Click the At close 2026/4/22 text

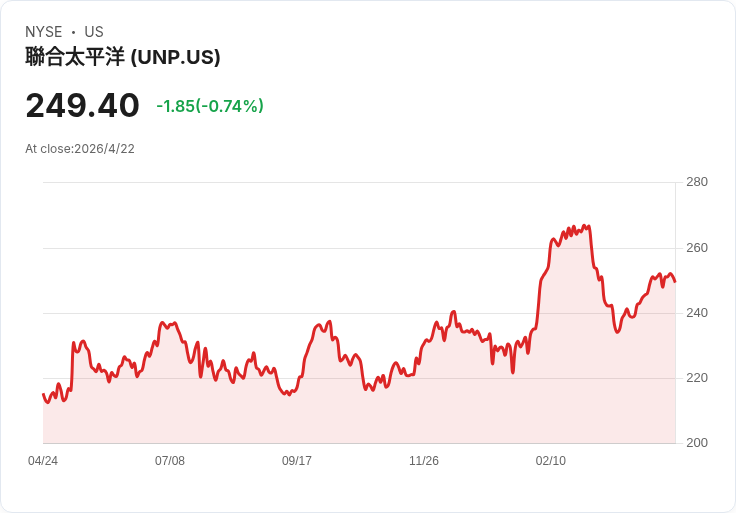[80, 149]
